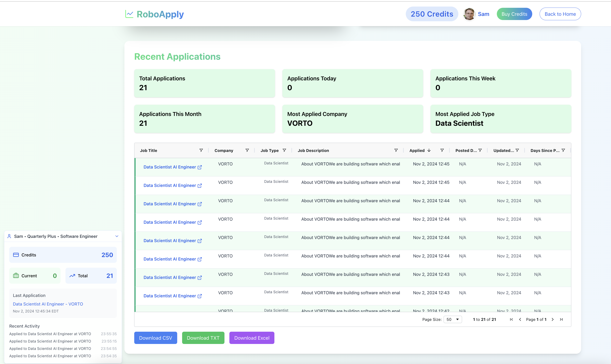Click the Job Title column filter icon
This screenshot has height=364, width=611.
click(x=201, y=150)
